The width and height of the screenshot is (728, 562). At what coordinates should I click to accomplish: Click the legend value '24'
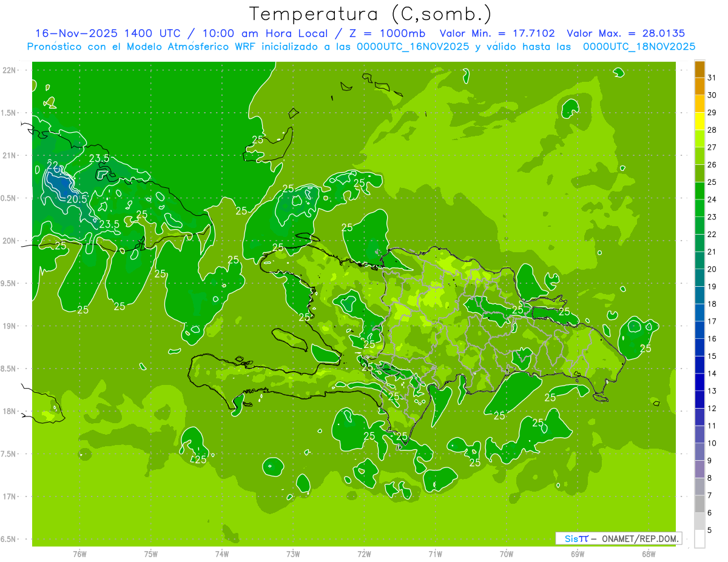(x=712, y=199)
